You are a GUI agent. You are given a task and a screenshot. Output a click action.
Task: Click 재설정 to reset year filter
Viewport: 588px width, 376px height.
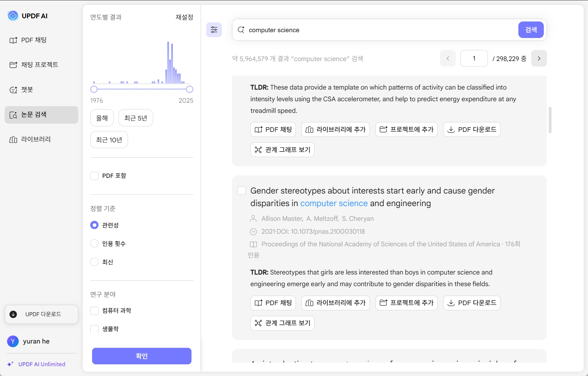(x=184, y=17)
